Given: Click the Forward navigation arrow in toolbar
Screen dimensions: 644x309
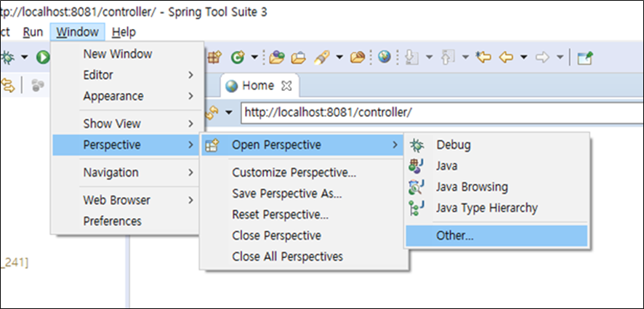Looking at the screenshot, I should [x=542, y=57].
